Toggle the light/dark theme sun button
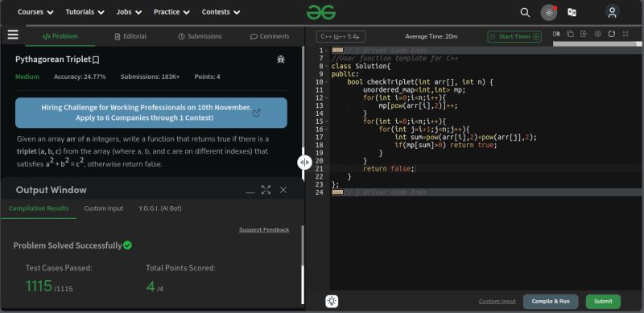This screenshot has height=313, width=644. [x=549, y=12]
